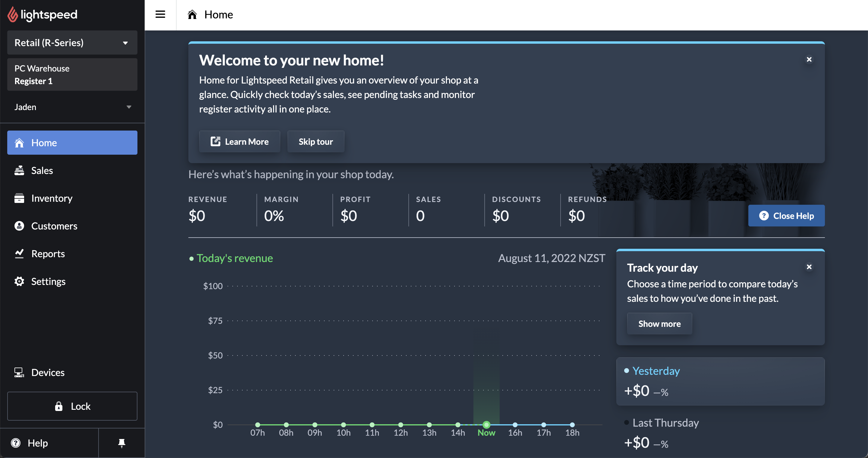868x458 pixels.
Task: Click the Now marker on revenue chart
Action: click(486, 425)
